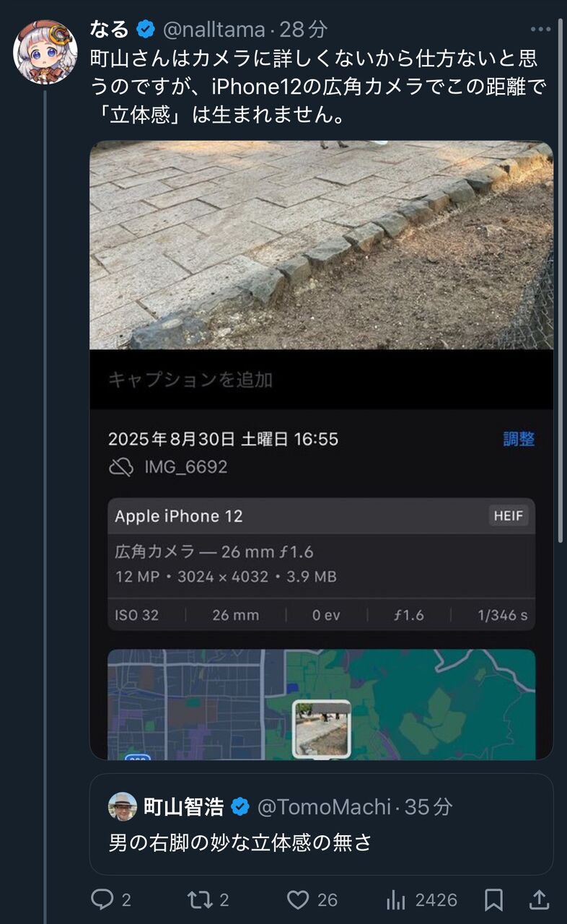Bookmark this tweet
The image size is (567, 924).
pos(493,899)
